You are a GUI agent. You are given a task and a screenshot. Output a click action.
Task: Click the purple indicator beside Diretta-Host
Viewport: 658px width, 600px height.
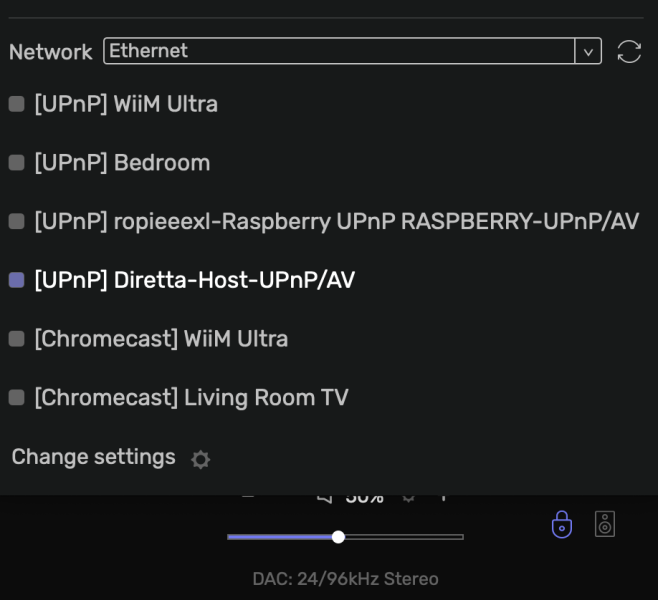(x=16, y=280)
